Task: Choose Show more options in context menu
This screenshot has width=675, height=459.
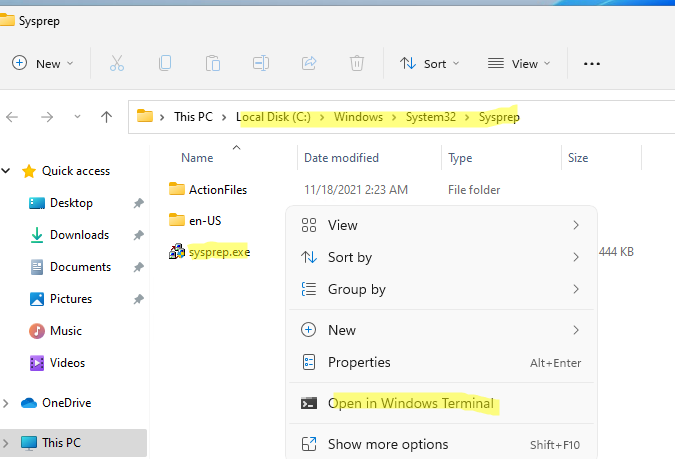Action: [x=441, y=444]
